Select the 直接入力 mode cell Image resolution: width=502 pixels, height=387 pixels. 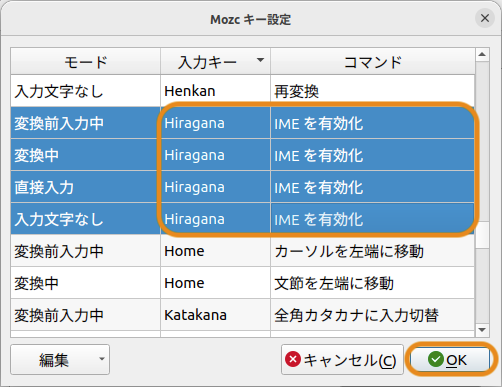click(86, 187)
